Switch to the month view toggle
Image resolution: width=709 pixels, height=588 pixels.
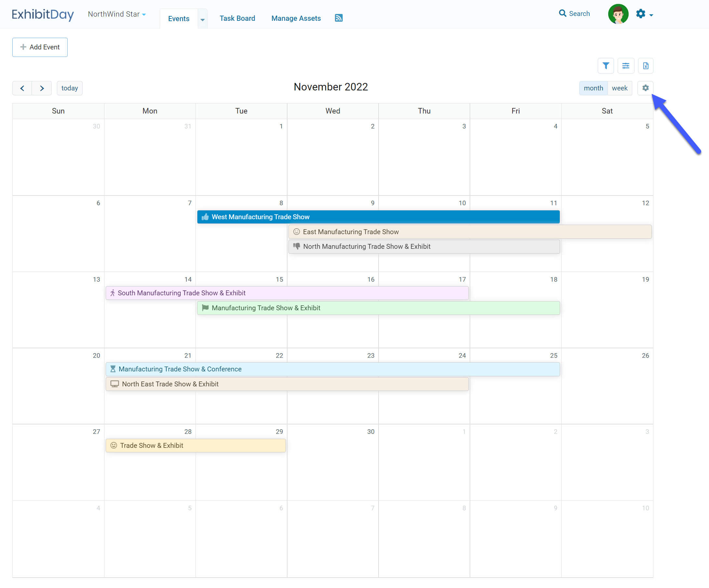(x=592, y=88)
